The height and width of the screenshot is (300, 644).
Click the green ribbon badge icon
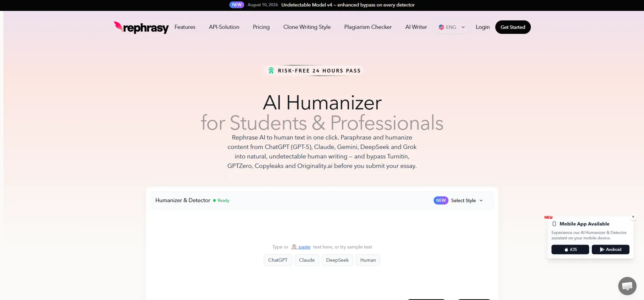click(271, 70)
